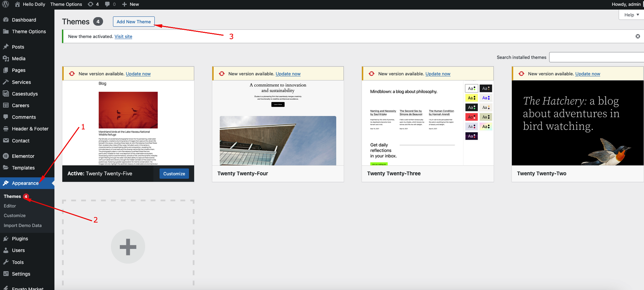Open the Settings menu item

[21, 274]
